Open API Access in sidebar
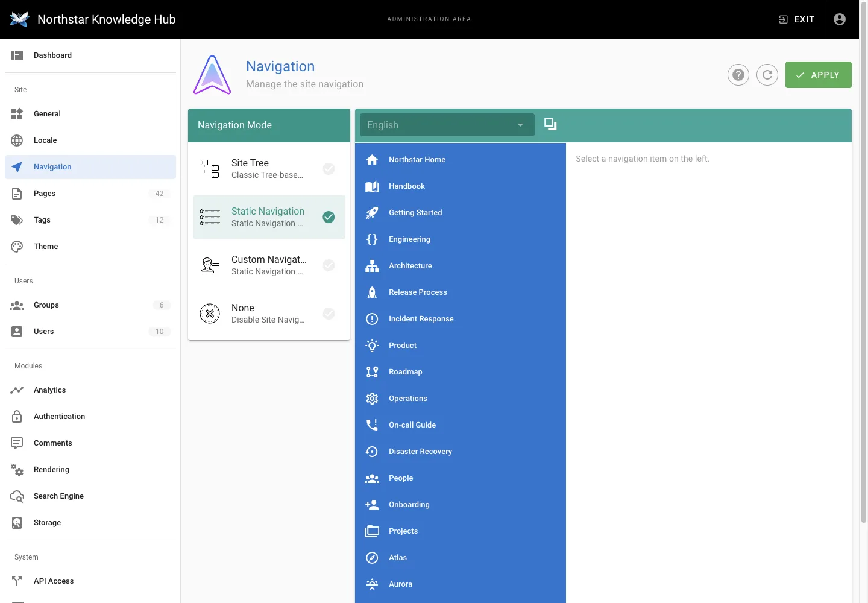Image resolution: width=868 pixels, height=603 pixels. coord(90,581)
